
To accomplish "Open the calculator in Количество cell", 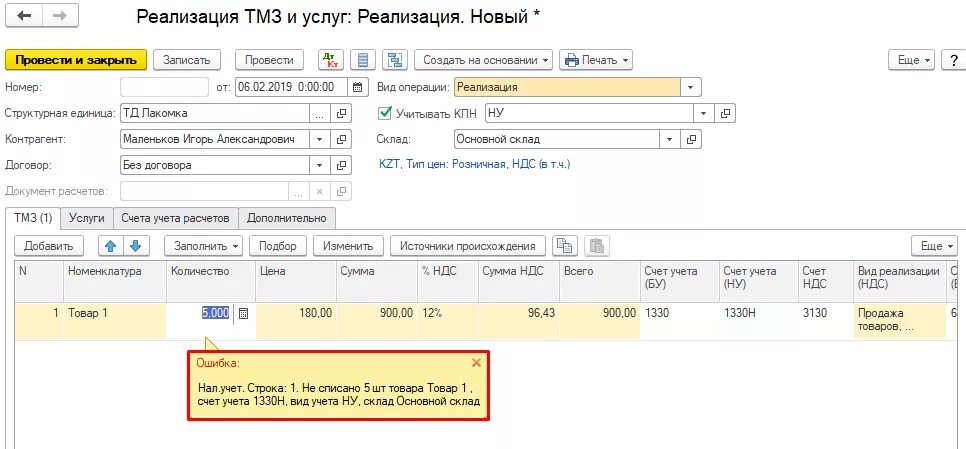I will (243, 313).
